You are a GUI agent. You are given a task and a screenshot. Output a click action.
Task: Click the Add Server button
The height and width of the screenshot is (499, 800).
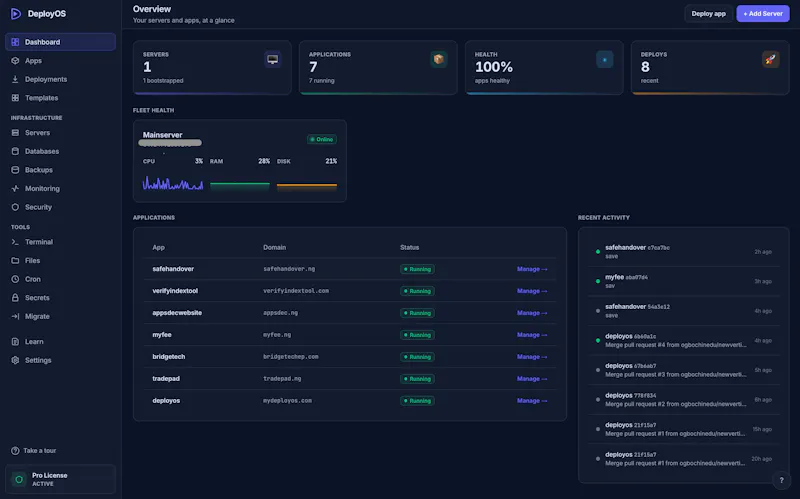point(763,14)
